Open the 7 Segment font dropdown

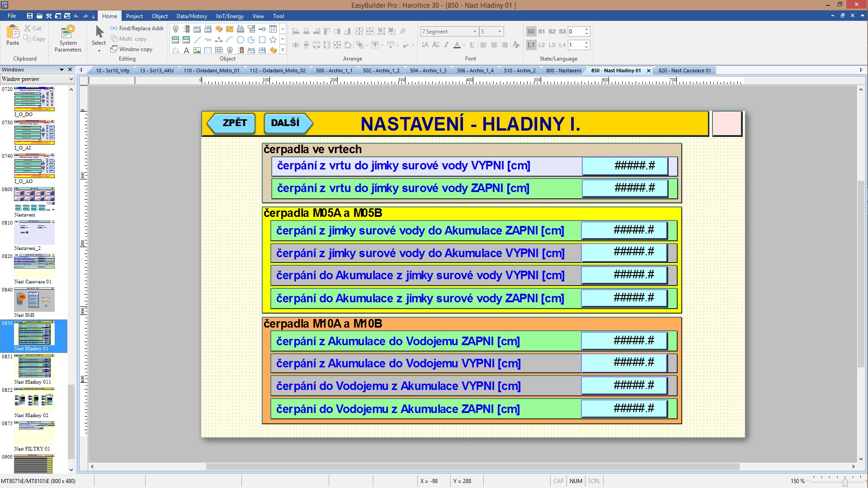click(475, 32)
